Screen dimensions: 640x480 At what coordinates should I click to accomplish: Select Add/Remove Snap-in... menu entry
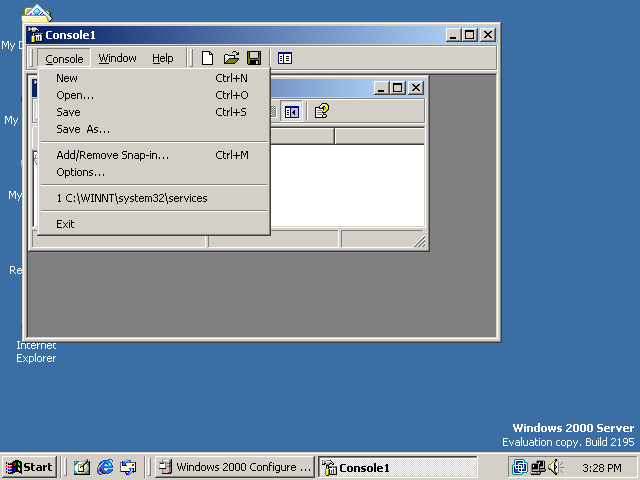(x=154, y=155)
